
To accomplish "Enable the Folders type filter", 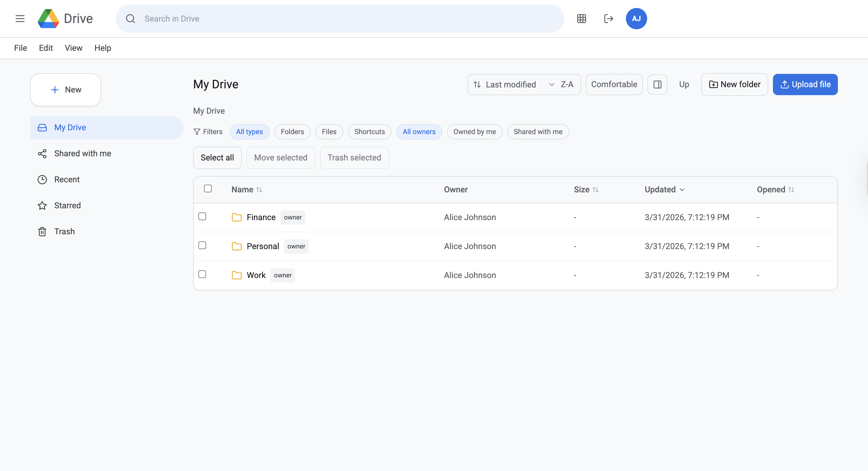I will (292, 132).
